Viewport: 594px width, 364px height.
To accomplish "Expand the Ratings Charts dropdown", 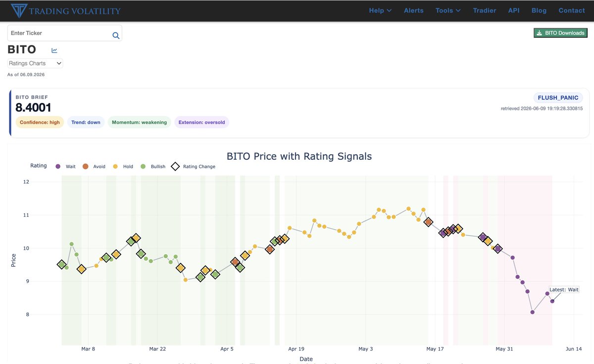I will (x=35, y=63).
